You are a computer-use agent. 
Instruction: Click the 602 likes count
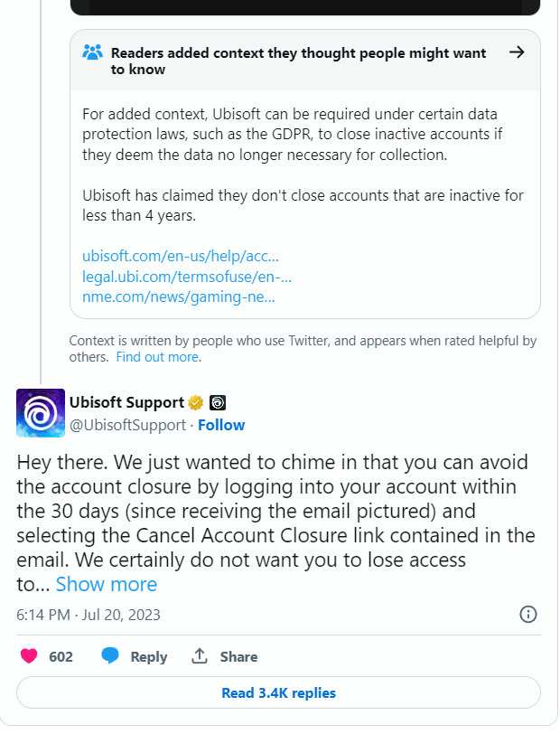tap(61, 657)
